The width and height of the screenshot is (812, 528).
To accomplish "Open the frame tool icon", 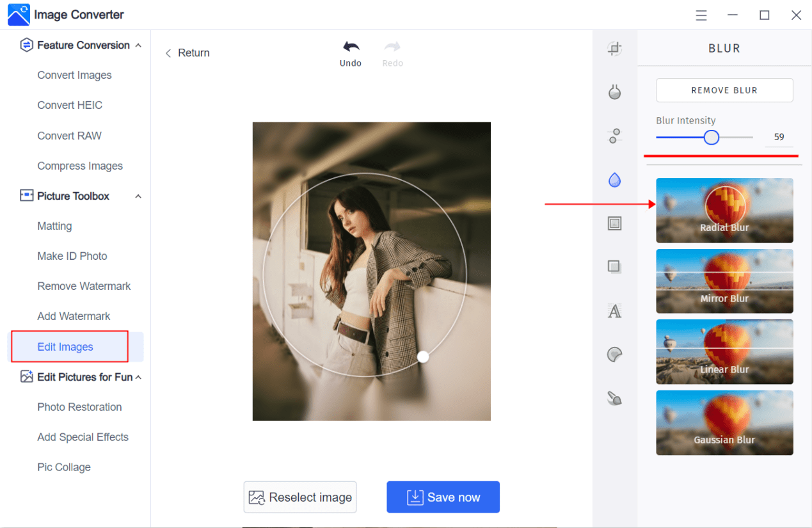I will point(614,223).
